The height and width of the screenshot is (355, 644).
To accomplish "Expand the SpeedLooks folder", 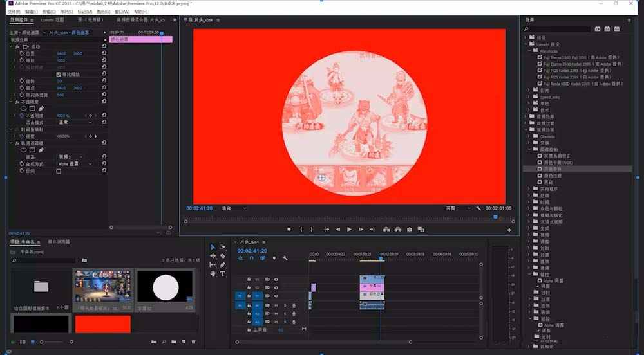I will pyautogui.click(x=529, y=97).
